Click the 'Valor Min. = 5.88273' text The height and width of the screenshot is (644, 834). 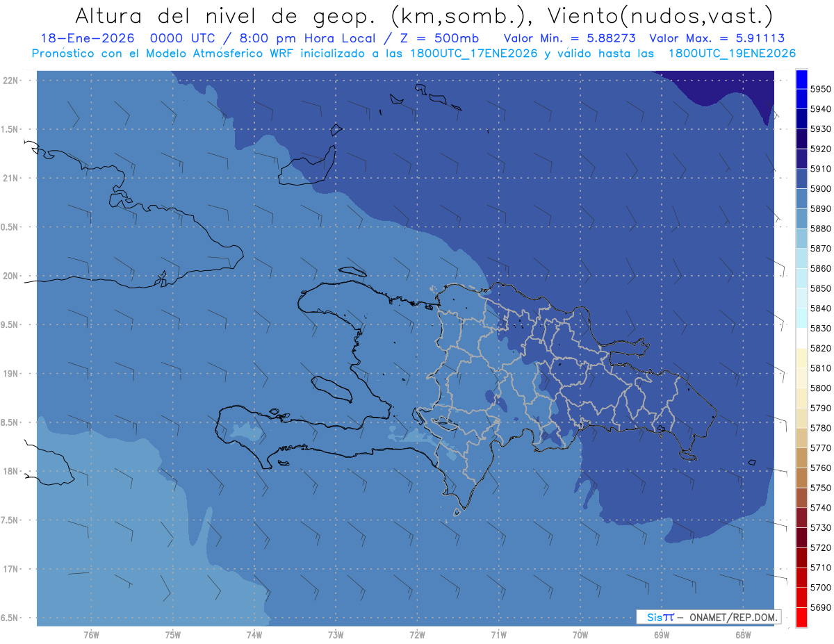click(570, 39)
